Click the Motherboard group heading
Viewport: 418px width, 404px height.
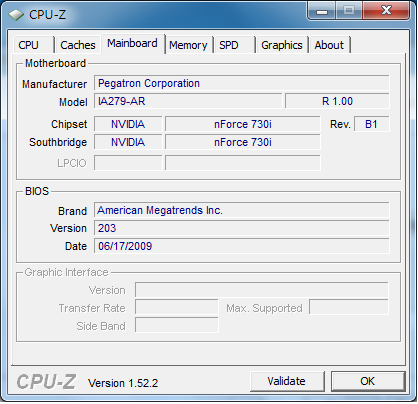(x=55, y=63)
